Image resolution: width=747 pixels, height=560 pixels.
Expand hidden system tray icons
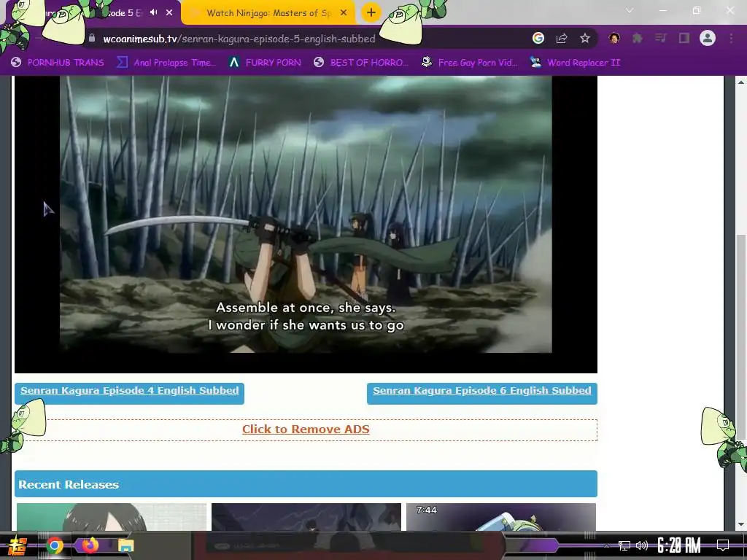pyautogui.click(x=606, y=545)
